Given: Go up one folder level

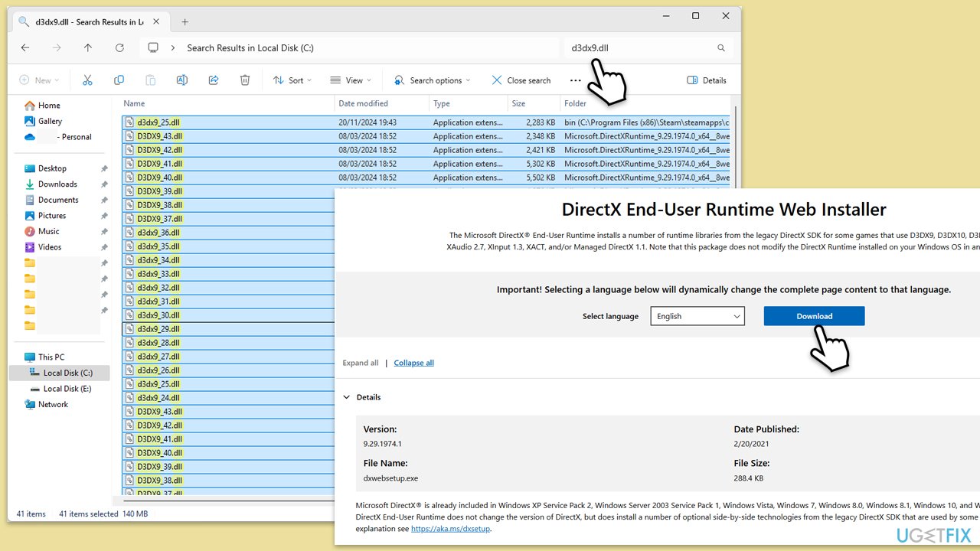Looking at the screenshot, I should 88,47.
